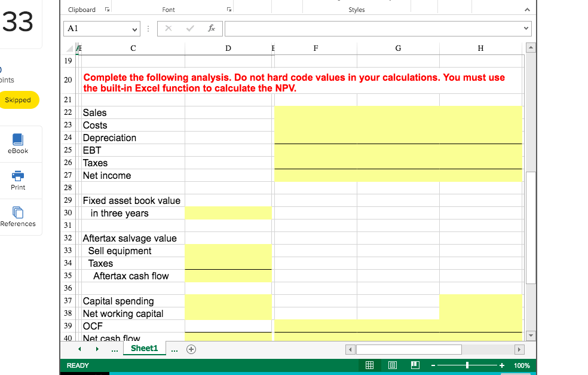Expand the formula bar dropdown arrow
588x375 pixels.
pos(525,28)
